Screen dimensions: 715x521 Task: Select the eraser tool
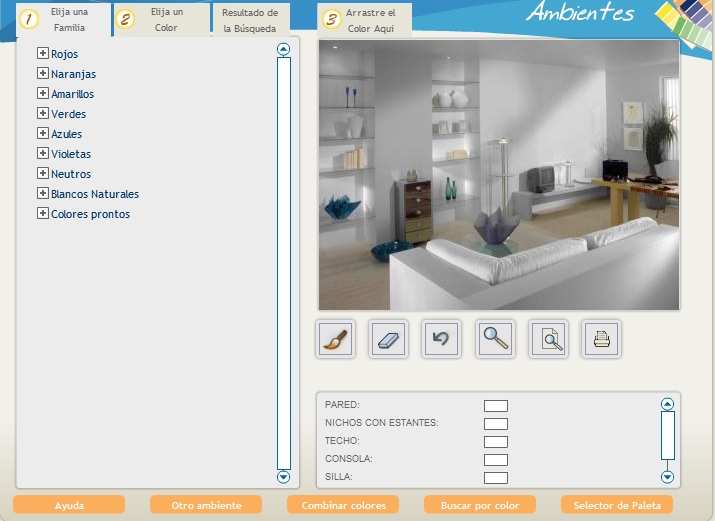pos(389,339)
